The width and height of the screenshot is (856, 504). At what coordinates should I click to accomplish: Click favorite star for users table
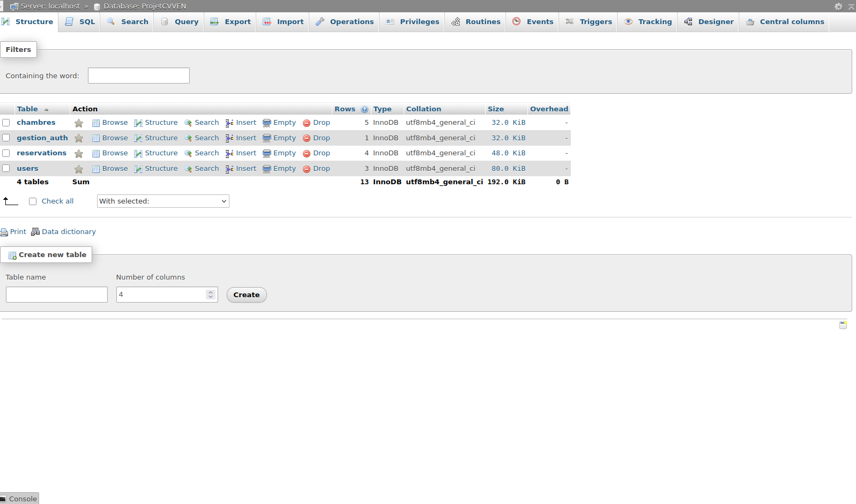click(79, 169)
